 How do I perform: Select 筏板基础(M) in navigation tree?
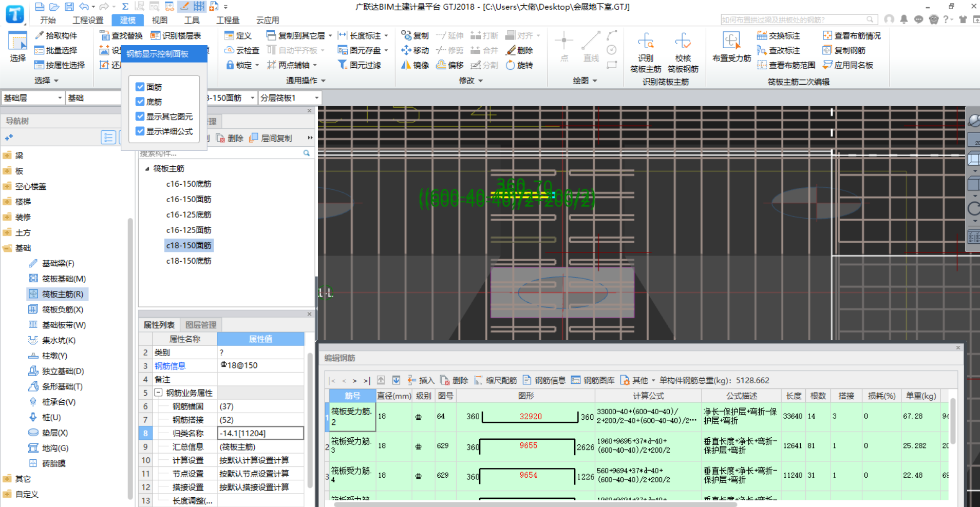[x=57, y=279]
